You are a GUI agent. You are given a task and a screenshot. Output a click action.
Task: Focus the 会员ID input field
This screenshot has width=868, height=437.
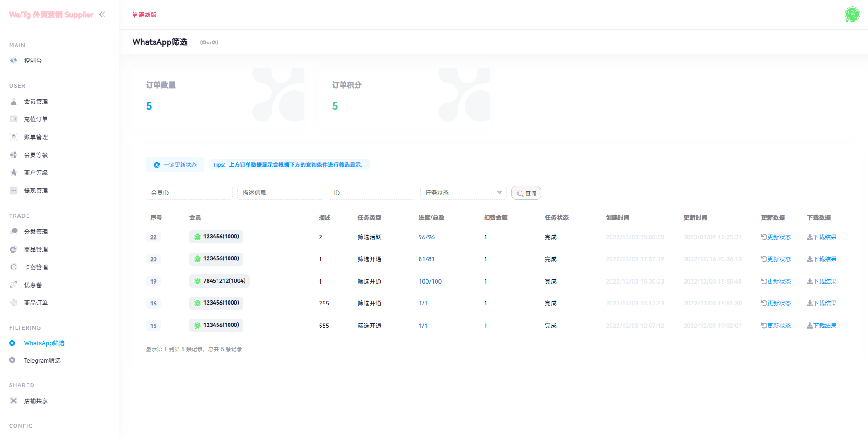189,193
